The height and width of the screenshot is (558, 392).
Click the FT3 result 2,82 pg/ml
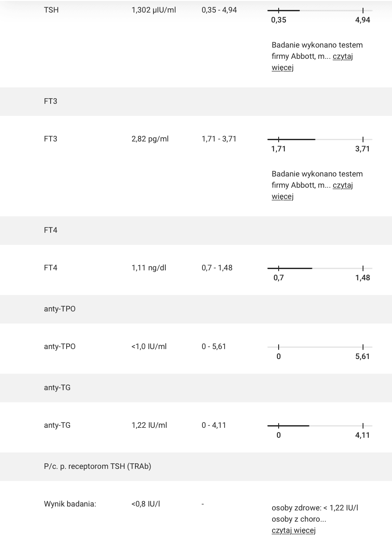click(150, 139)
